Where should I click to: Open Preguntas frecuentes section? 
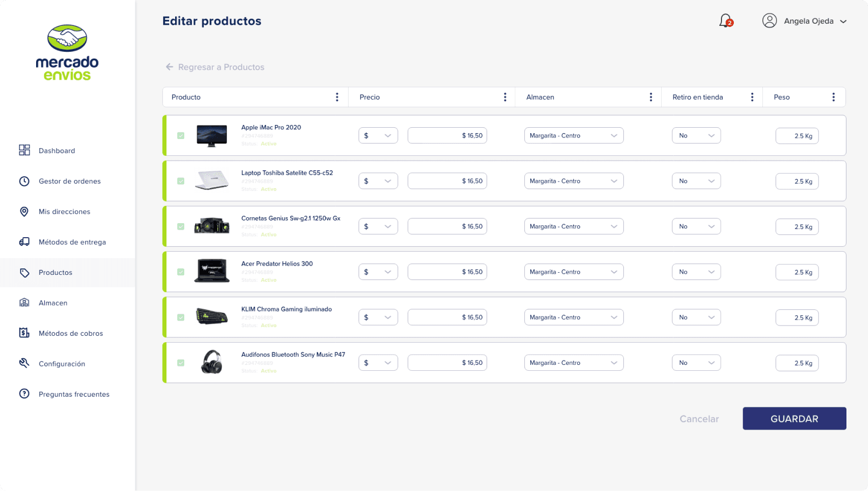click(x=74, y=394)
